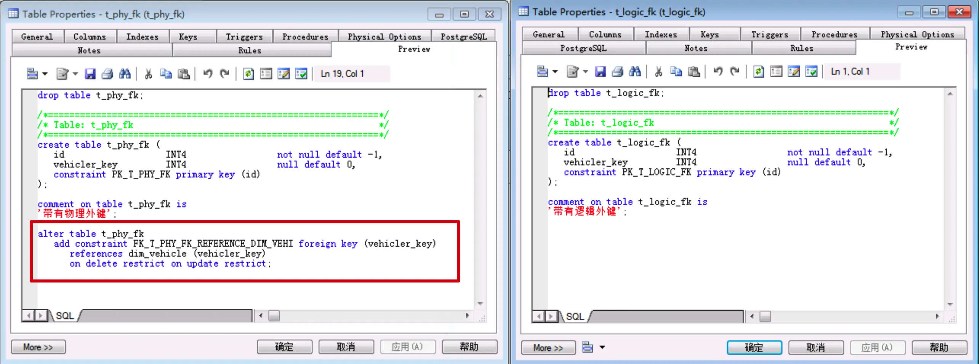Click Refresh icon in t_phy_fk preview toolbar
980x364 pixels.
248,73
